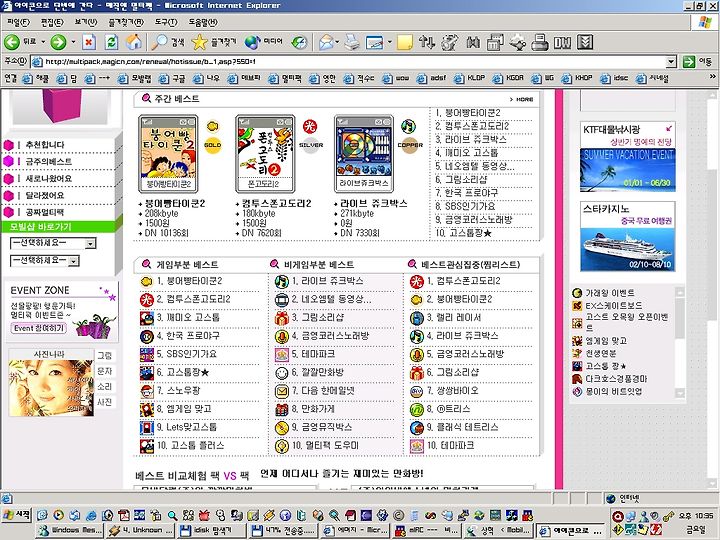
Task: Click the lightbulb icon beside 10. 멀티팩 도우미
Action: (x=281, y=446)
